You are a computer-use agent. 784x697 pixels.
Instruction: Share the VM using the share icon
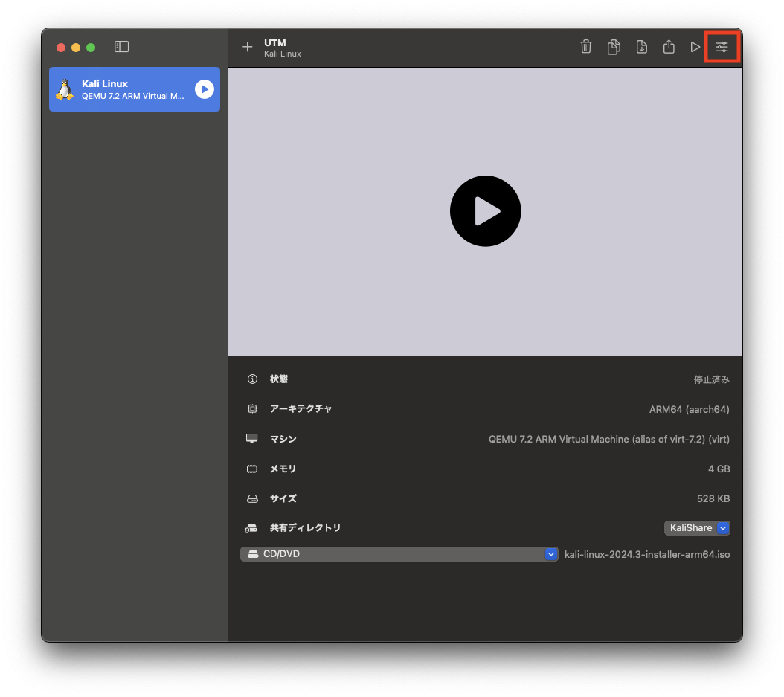669,47
